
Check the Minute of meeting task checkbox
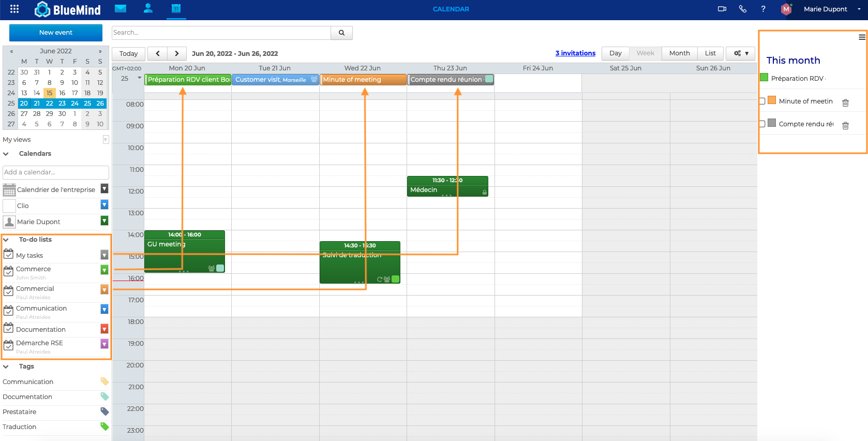click(762, 101)
